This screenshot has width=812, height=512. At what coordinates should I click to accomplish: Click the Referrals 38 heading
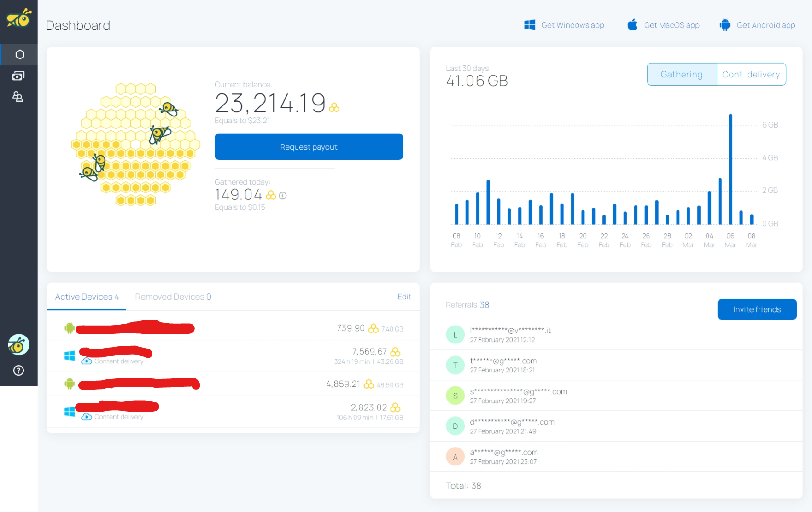tap(467, 305)
